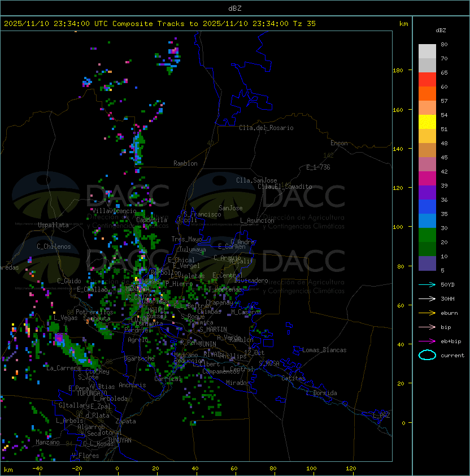Select the orange 57-60 dBZ swatch
This screenshot has width=470, height=476.
coord(427,94)
